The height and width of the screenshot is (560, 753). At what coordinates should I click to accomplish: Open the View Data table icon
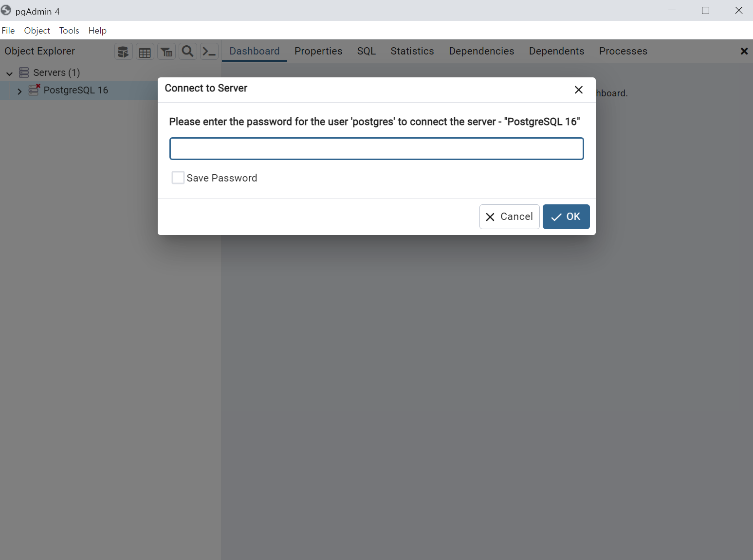point(145,52)
